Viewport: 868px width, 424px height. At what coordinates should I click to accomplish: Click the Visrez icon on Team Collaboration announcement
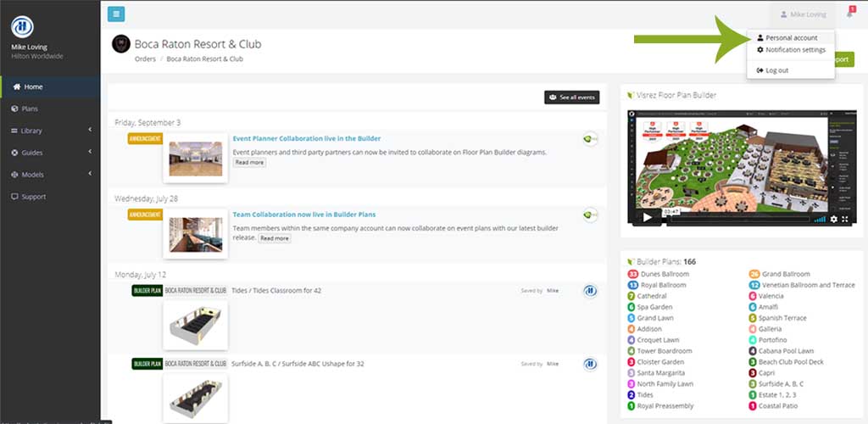coord(590,215)
